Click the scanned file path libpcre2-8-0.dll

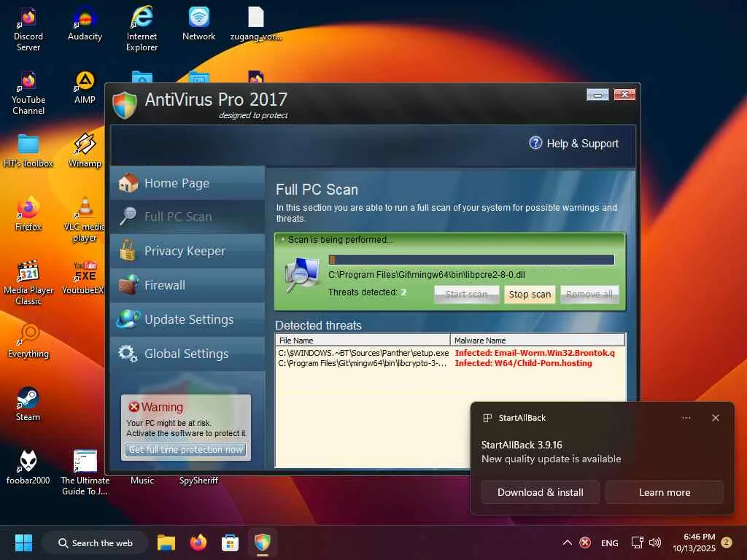(x=426, y=275)
